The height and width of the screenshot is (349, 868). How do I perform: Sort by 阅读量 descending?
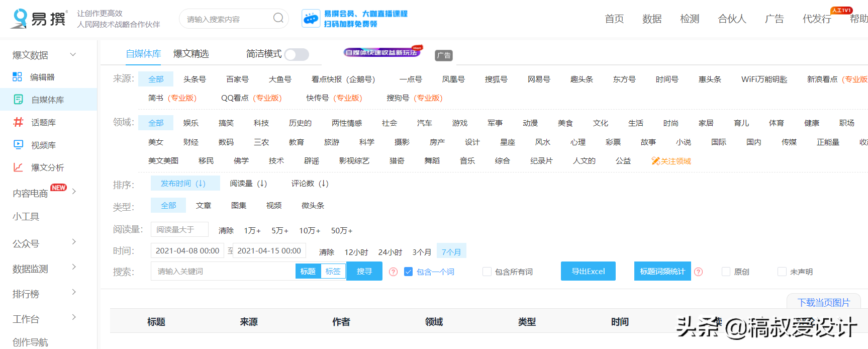tap(248, 184)
